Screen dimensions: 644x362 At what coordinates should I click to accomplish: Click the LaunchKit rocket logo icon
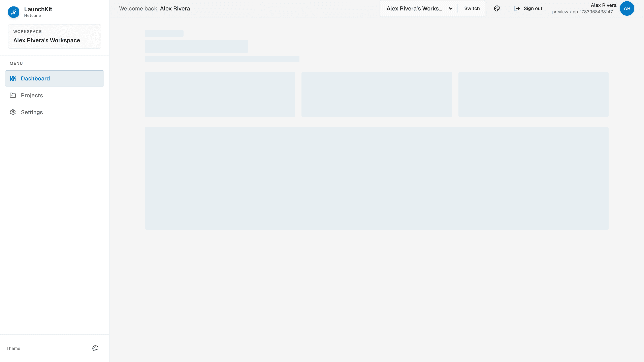13,12
